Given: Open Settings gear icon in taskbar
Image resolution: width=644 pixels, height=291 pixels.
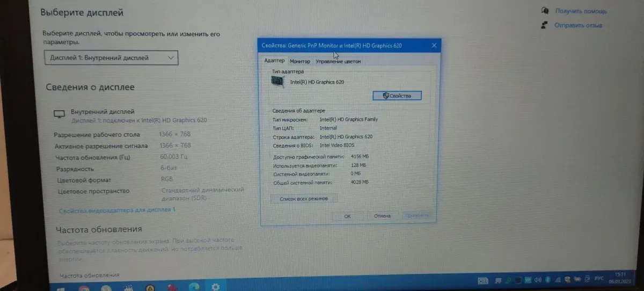Looking at the screenshot, I should (216, 287).
